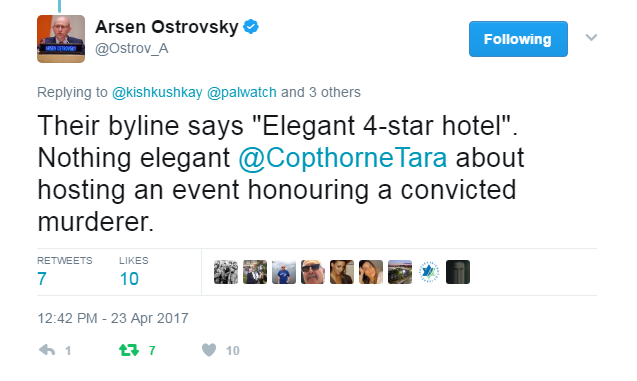Open the @palwatch mention link
This screenshot has width=637, height=381.
point(242,92)
